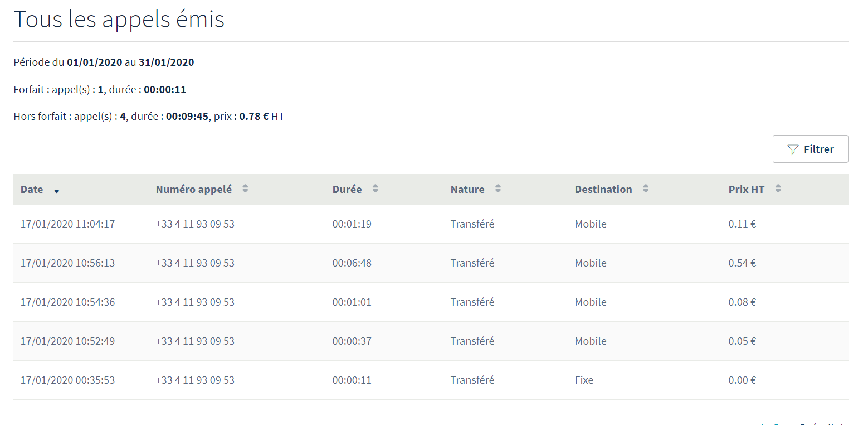Click sort arrows next to Prix HT
The height and width of the screenshot is (425, 868).
click(x=778, y=189)
